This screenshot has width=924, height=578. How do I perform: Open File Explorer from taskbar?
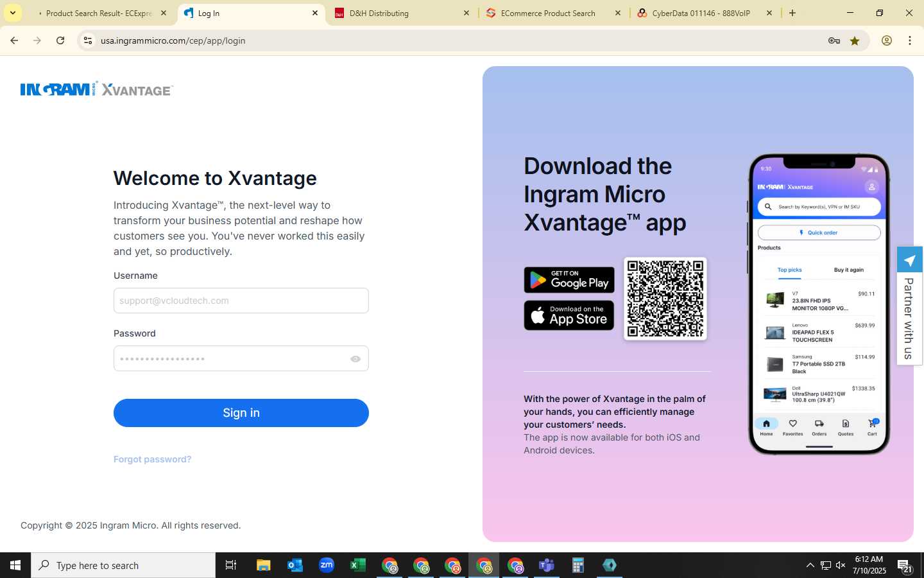tap(264, 565)
